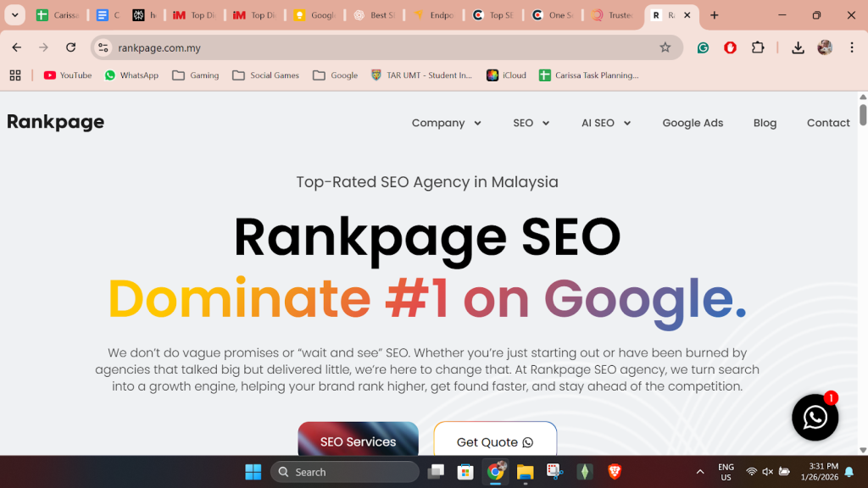Open the green diamond taskbar app
The height and width of the screenshot is (488, 868).
[585, 472]
